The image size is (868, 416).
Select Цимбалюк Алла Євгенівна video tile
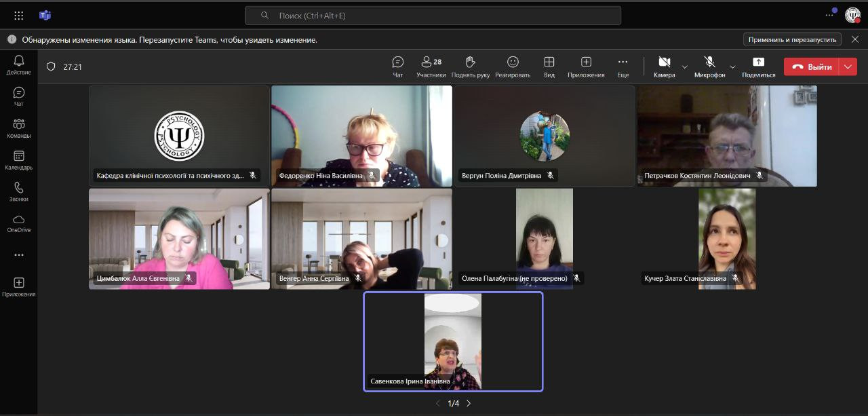point(179,239)
